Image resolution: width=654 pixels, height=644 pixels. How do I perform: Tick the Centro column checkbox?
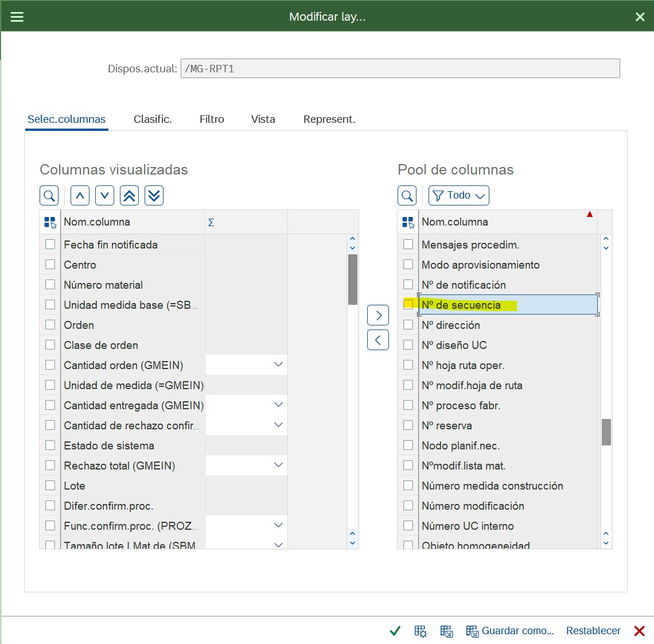[50, 265]
